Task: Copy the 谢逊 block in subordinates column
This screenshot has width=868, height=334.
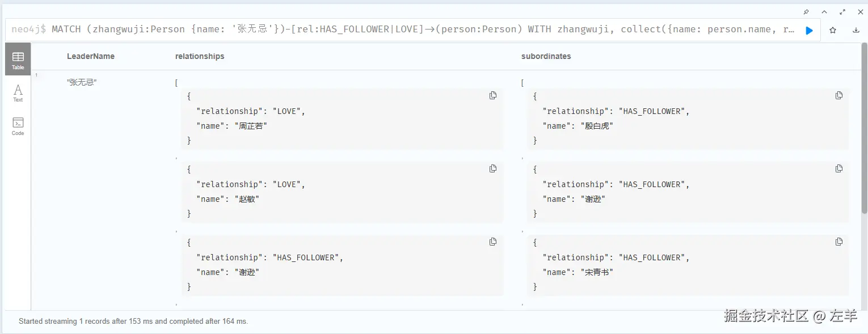Action: pyautogui.click(x=839, y=168)
